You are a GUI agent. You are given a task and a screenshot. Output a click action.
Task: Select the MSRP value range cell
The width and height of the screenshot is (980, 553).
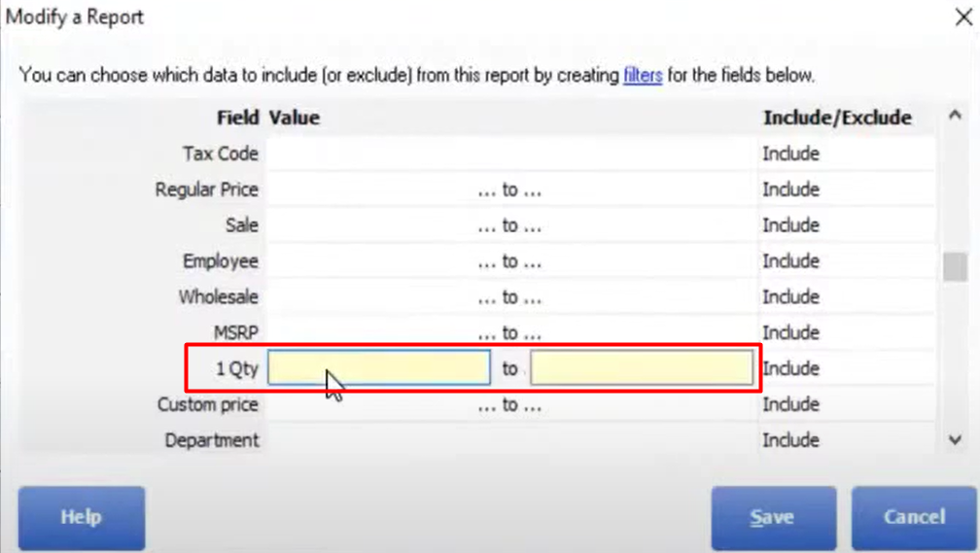point(510,331)
